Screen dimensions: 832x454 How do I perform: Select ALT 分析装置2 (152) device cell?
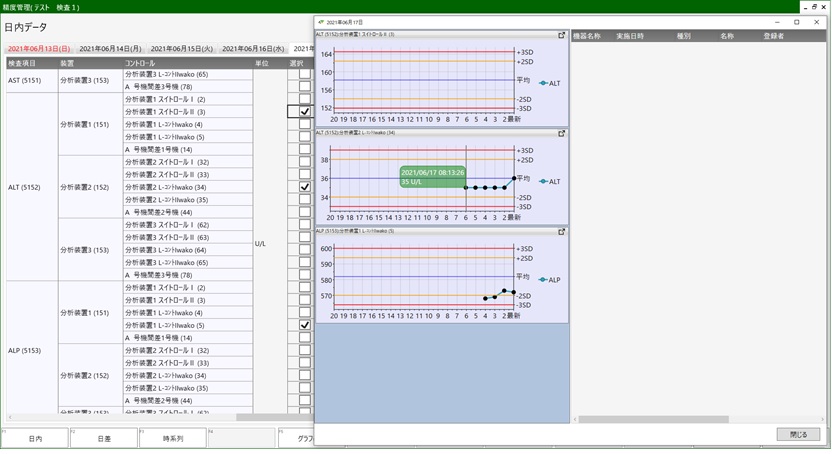[x=91, y=187]
